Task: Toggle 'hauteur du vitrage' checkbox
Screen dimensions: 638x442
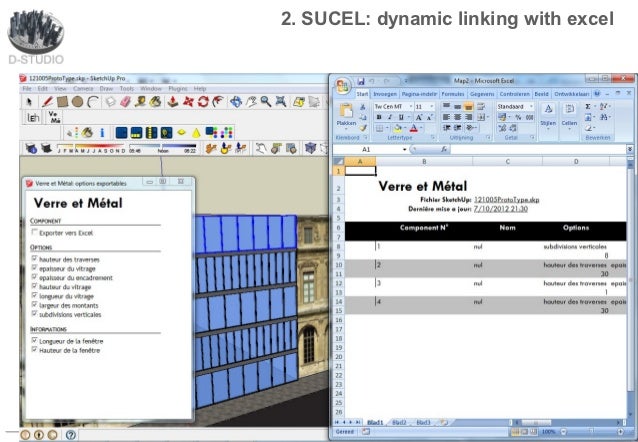Action: tap(35, 287)
